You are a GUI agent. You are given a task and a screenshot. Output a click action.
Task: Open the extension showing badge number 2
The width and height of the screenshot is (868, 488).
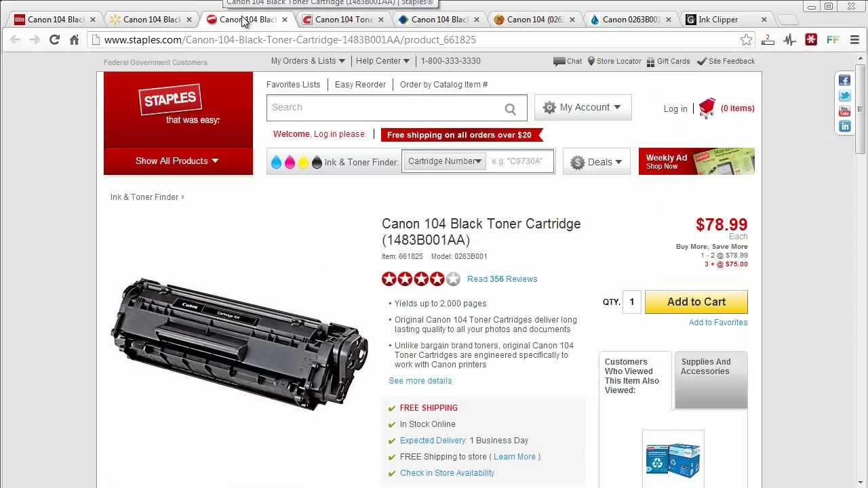click(x=768, y=40)
